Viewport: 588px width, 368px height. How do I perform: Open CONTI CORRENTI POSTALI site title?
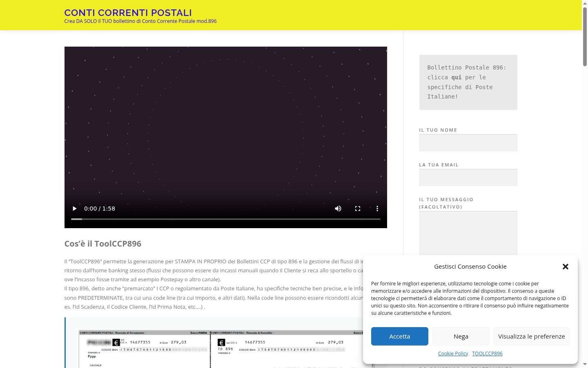click(128, 13)
